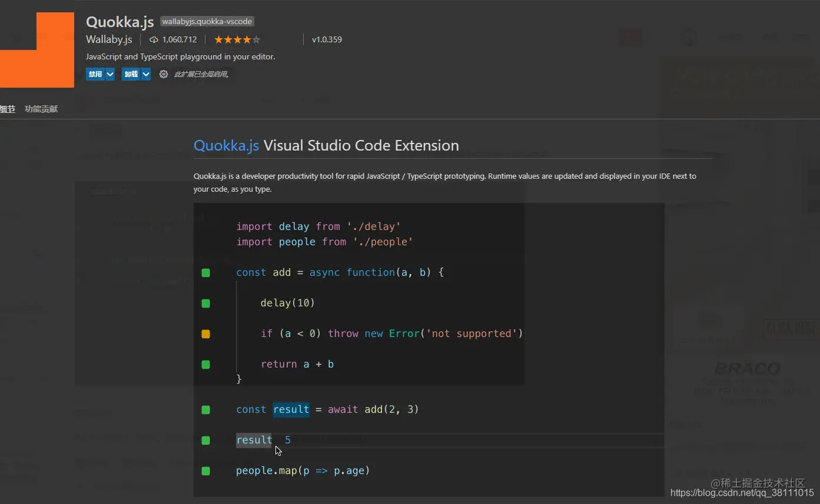The width and height of the screenshot is (820, 504).
Task: Click the 卸载 (Uninstall) button
Action: coord(131,74)
